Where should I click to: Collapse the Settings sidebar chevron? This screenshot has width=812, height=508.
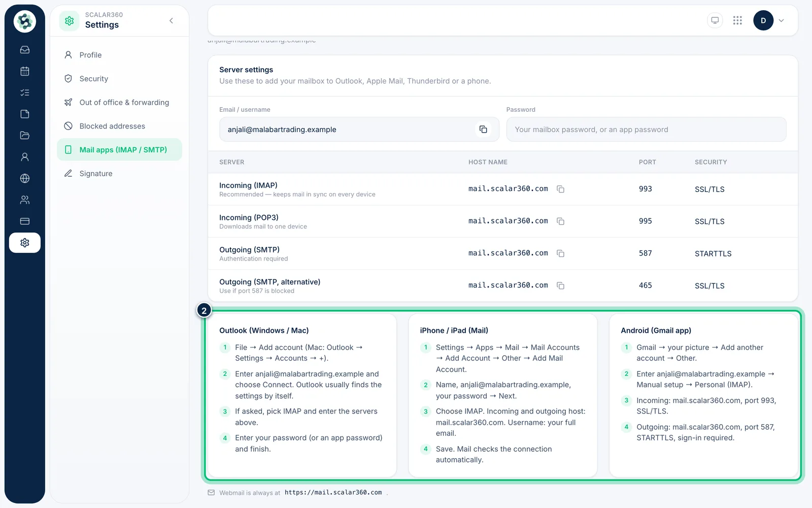point(171,21)
